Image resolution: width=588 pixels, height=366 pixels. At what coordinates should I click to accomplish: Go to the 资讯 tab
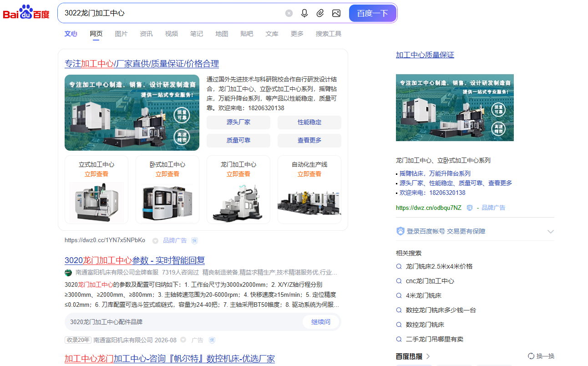tap(146, 34)
